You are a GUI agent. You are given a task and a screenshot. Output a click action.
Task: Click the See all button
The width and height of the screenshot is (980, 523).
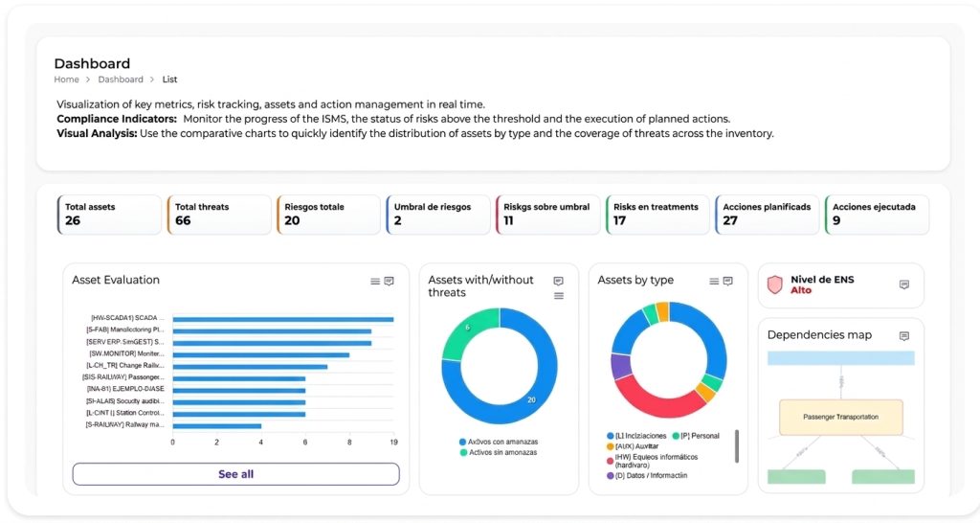pos(235,474)
